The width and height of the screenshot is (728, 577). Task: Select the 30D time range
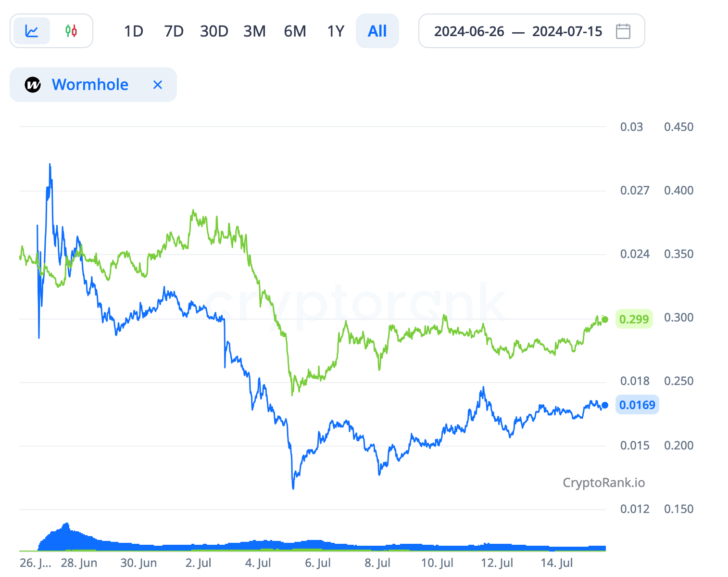(214, 31)
